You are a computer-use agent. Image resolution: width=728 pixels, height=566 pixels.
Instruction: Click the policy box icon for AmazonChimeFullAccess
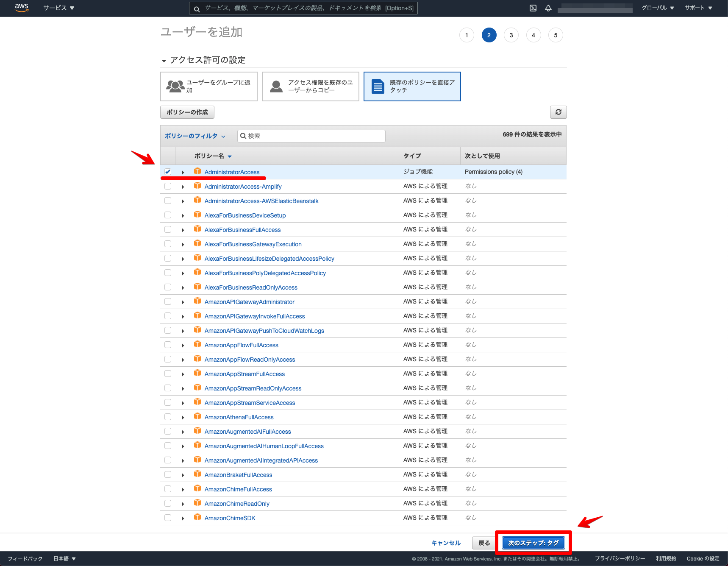[197, 488]
